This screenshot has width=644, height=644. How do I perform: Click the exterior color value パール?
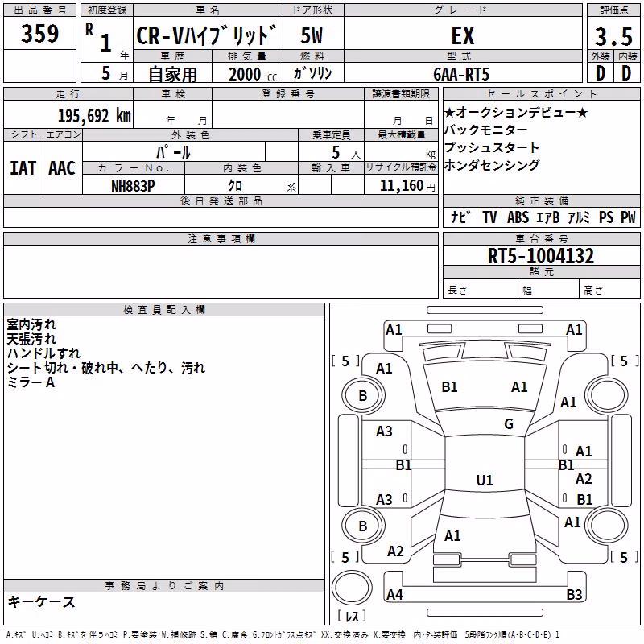pyautogui.click(x=173, y=152)
